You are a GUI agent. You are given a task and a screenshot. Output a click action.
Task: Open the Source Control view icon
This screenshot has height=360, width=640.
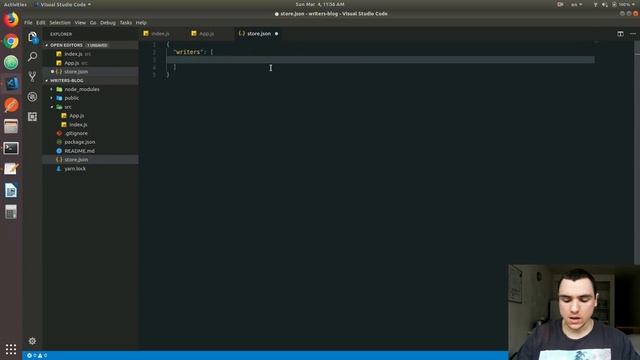32,76
